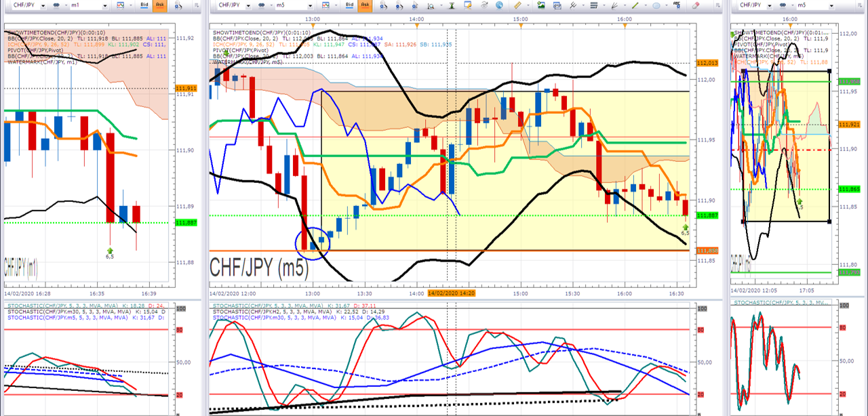Click the orange 14/02/2020 14:20 time marker
868x416 pixels.
pyautogui.click(x=451, y=293)
